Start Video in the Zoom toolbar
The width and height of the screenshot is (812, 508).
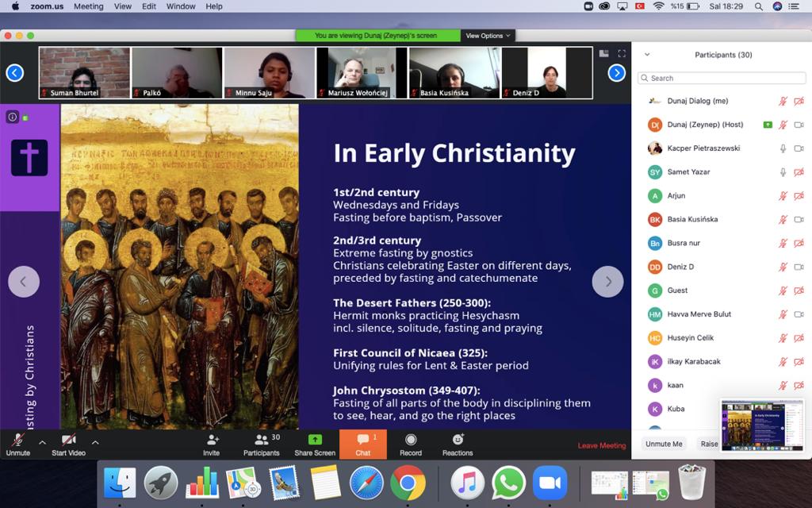point(68,444)
